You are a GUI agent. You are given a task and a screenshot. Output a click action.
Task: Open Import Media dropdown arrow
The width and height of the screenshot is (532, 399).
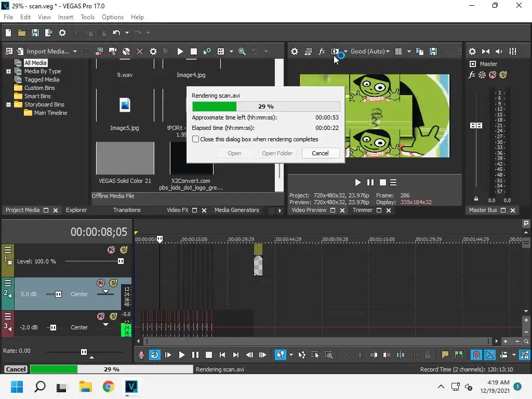pos(75,51)
